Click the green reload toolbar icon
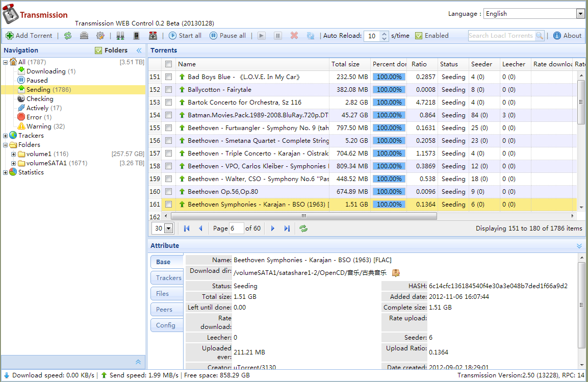588x382 pixels. pos(68,36)
